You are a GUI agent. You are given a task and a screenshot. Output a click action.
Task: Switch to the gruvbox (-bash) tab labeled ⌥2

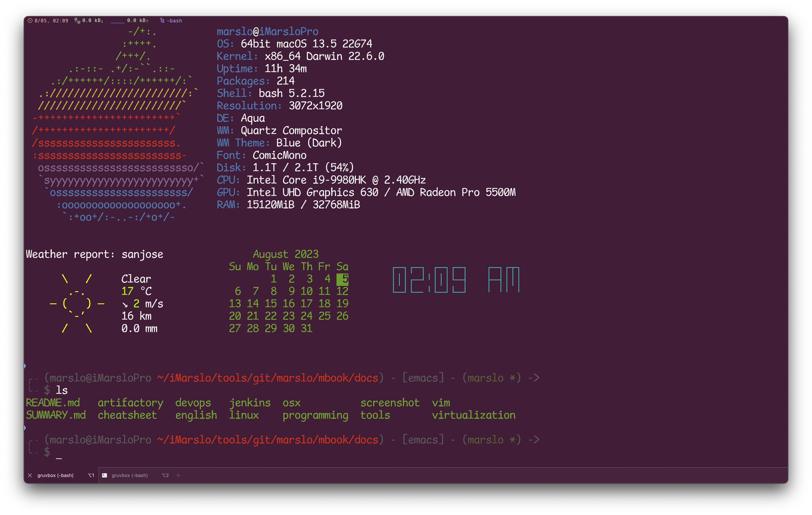coord(136,475)
